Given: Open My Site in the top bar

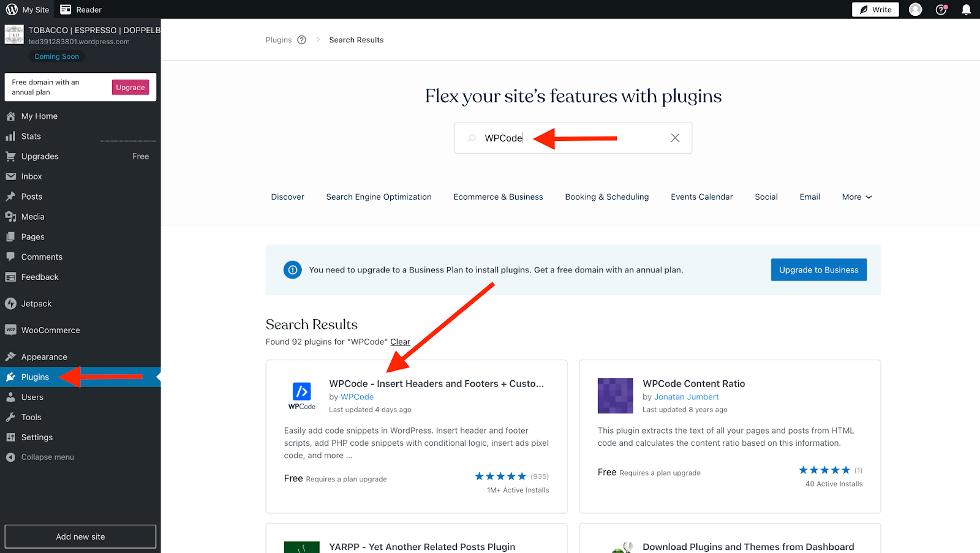Looking at the screenshot, I should [28, 9].
